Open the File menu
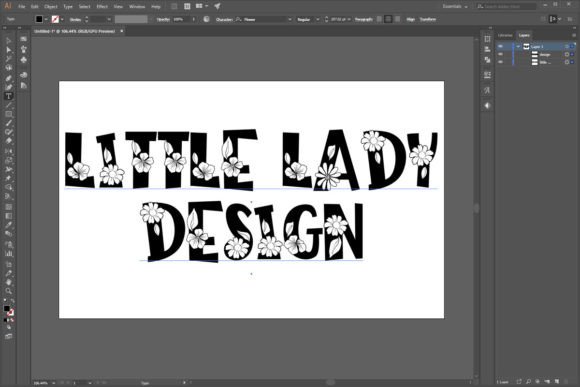 pyautogui.click(x=21, y=6)
